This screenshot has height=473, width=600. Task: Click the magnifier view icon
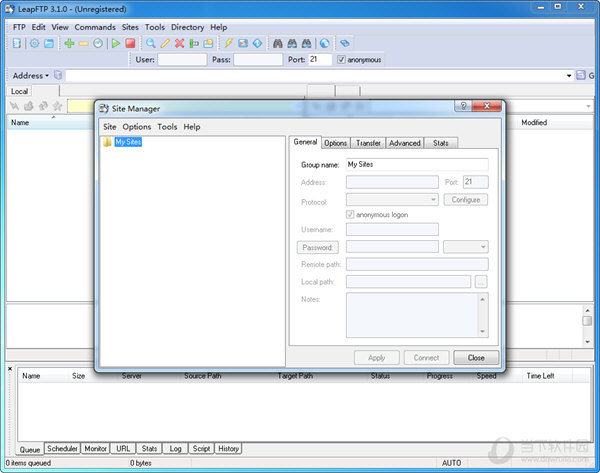(150, 43)
